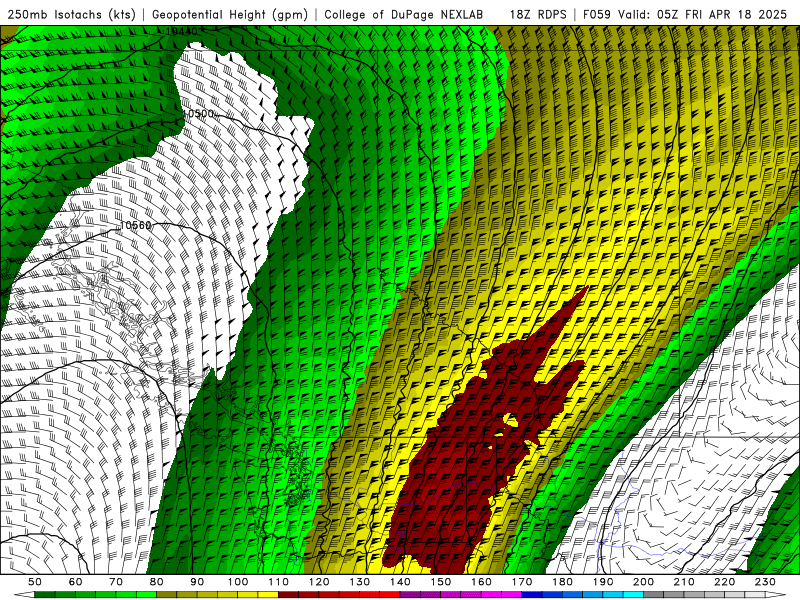Select the bright red swatch just before 140
Image resolution: width=800 pixels, height=600 pixels.
(x=390, y=595)
